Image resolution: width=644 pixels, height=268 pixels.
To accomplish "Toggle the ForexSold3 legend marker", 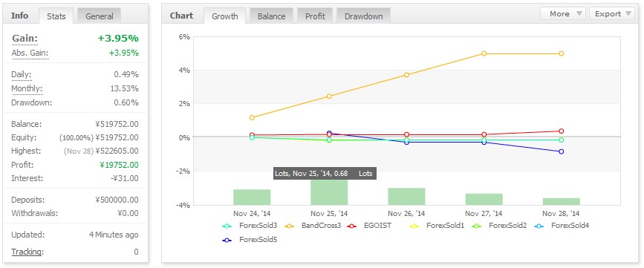I will pyautogui.click(x=227, y=226).
